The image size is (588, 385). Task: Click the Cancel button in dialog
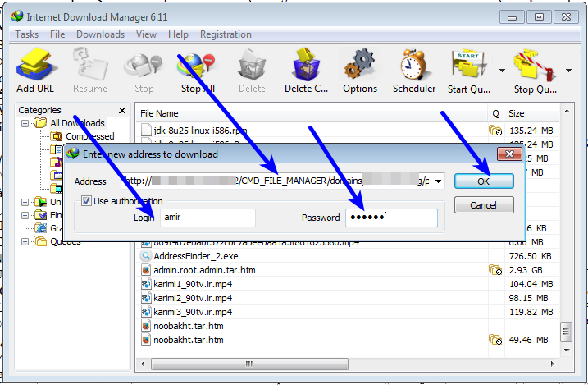[483, 205]
